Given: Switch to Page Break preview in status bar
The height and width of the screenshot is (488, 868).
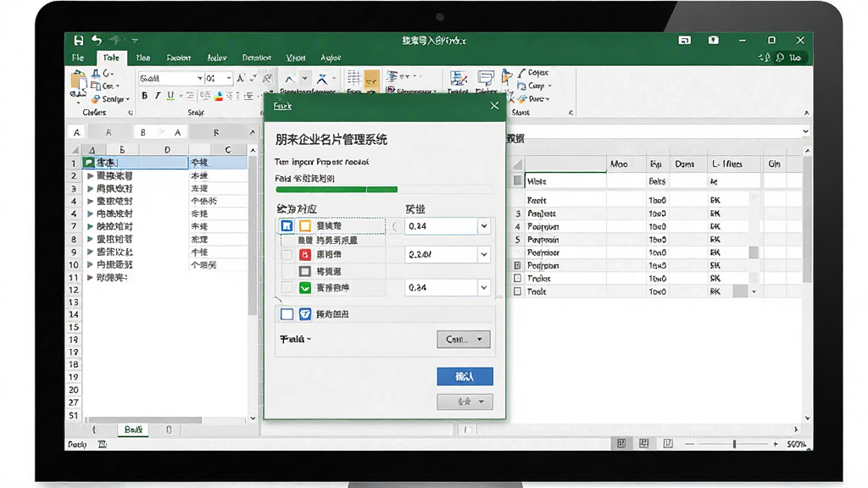Looking at the screenshot, I should [x=668, y=443].
